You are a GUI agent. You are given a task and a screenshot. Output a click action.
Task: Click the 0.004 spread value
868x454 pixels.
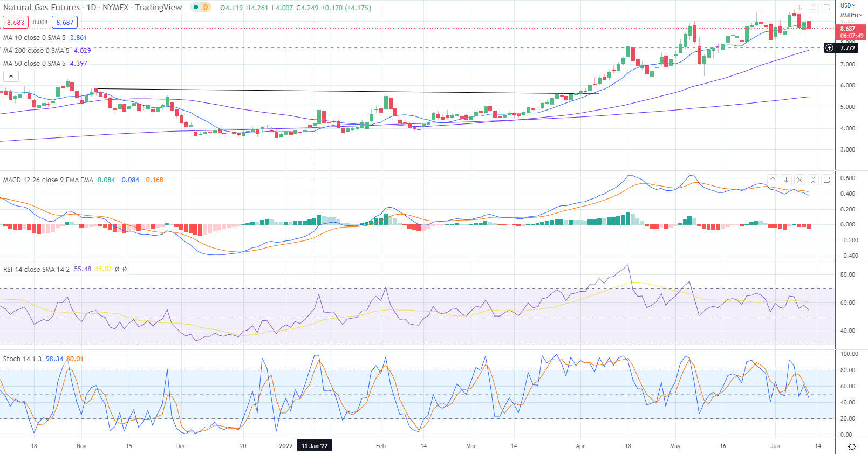pyautogui.click(x=40, y=22)
